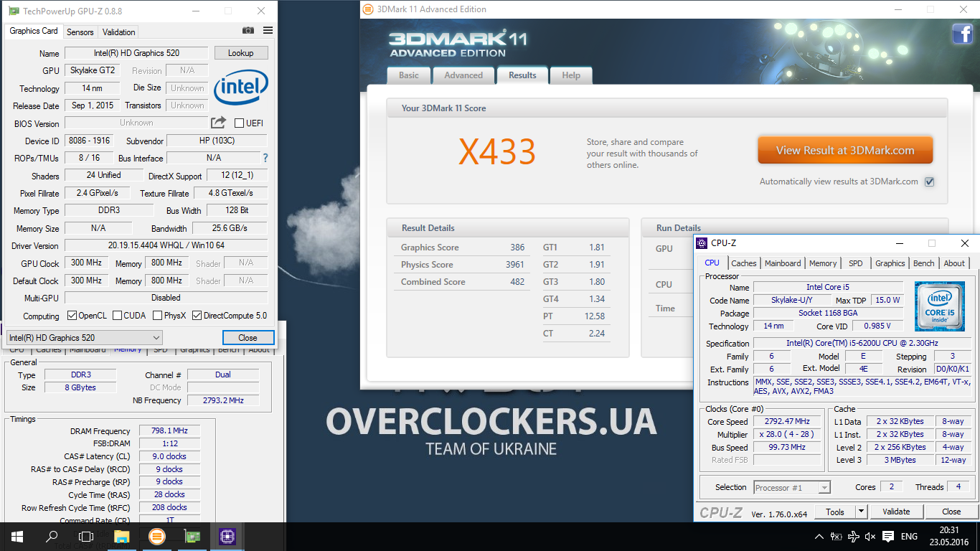The width and height of the screenshot is (980, 551).
Task: Open the Action Center notifications icon
Action: [x=887, y=537]
